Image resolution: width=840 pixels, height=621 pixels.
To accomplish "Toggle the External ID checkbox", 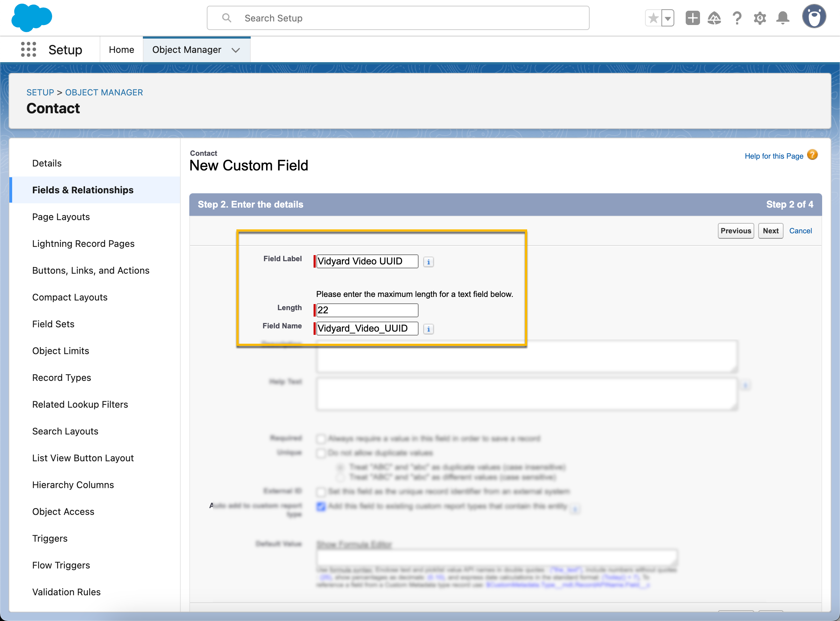I will point(321,492).
